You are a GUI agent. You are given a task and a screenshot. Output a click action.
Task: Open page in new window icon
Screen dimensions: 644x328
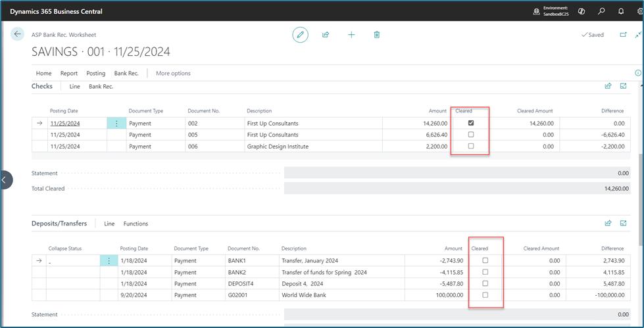pos(623,35)
